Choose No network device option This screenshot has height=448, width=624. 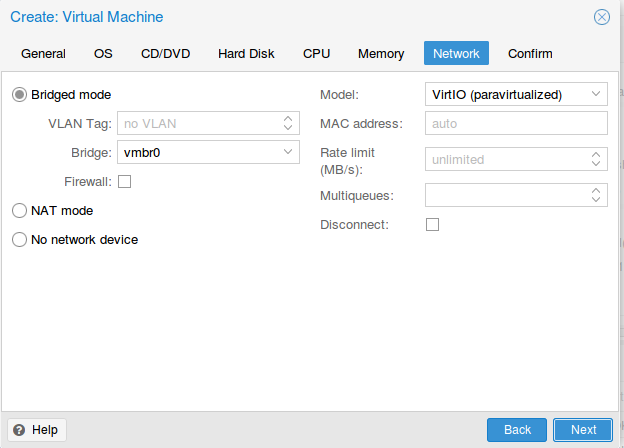coord(19,240)
